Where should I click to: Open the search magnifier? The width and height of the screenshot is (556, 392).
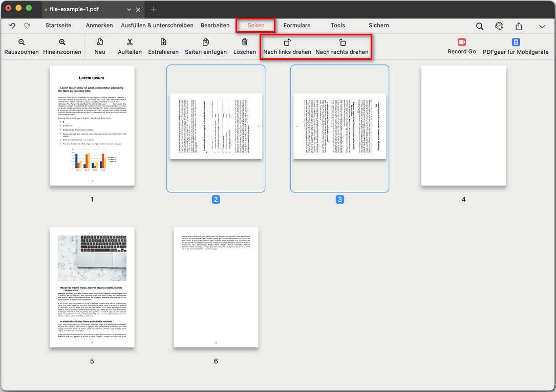479,26
